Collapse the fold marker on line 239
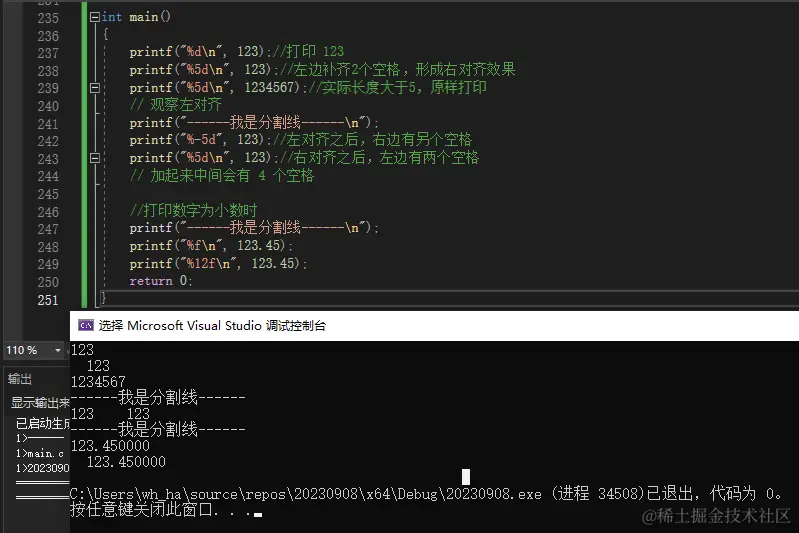Image resolution: width=799 pixels, height=533 pixels. click(95, 88)
